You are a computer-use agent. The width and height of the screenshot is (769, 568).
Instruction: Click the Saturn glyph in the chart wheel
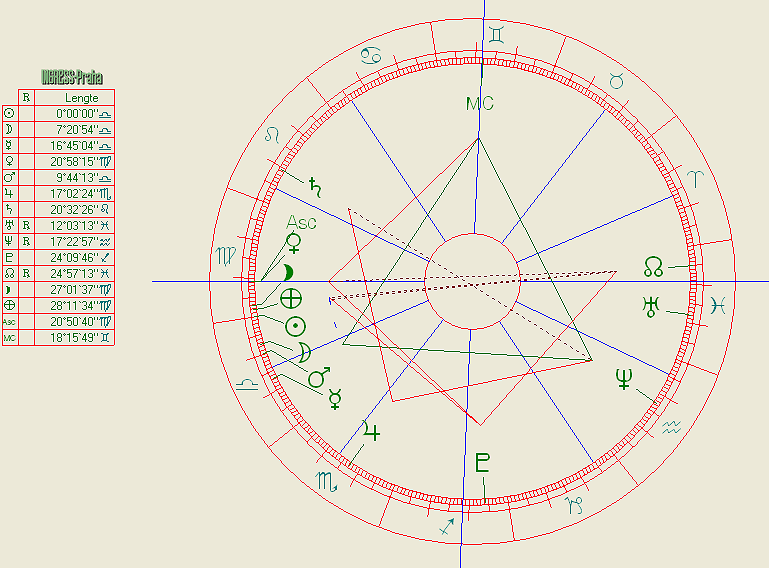point(315,185)
